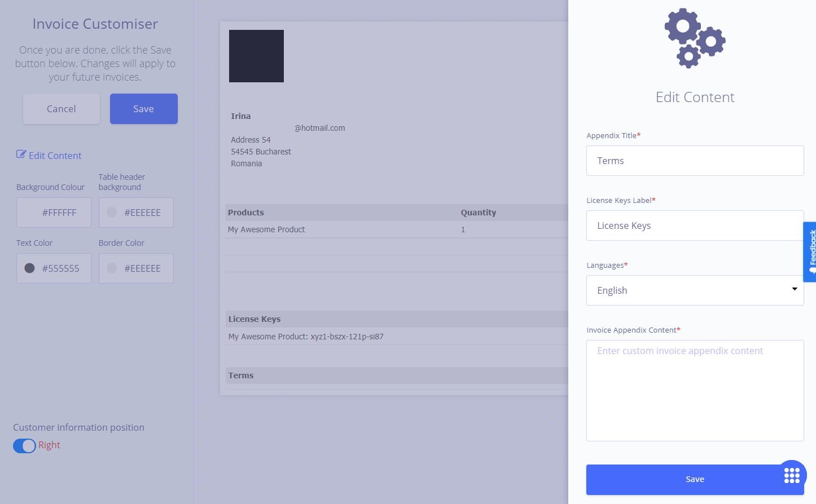
Task: Click the Languages dropdown arrow
Action: [795, 289]
